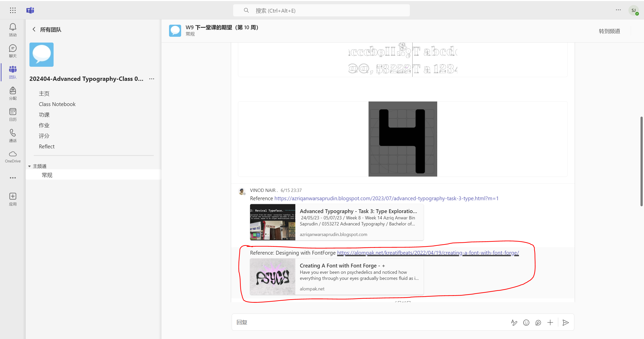Open the outlined typeface specimen image
The height and width of the screenshot is (339, 644).
point(403,60)
